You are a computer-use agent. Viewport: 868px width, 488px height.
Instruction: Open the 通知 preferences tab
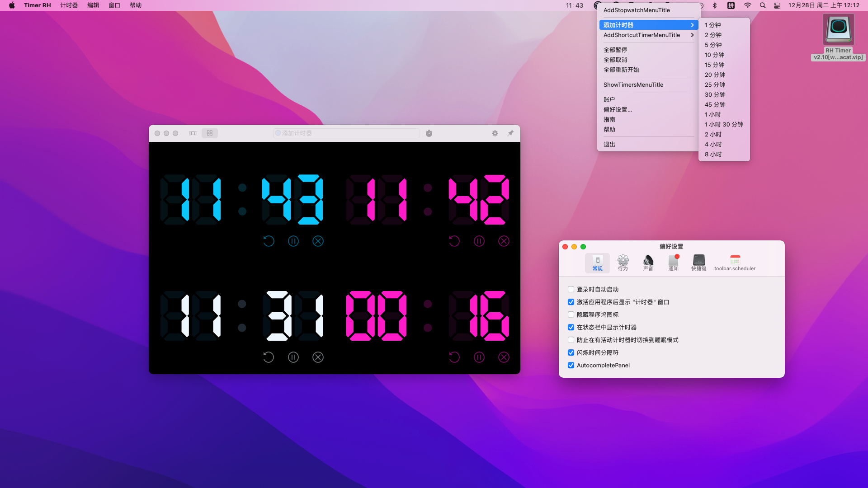tap(674, 263)
